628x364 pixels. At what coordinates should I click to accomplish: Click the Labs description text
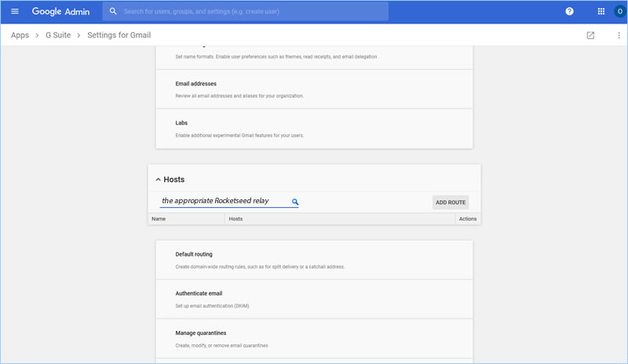(239, 136)
